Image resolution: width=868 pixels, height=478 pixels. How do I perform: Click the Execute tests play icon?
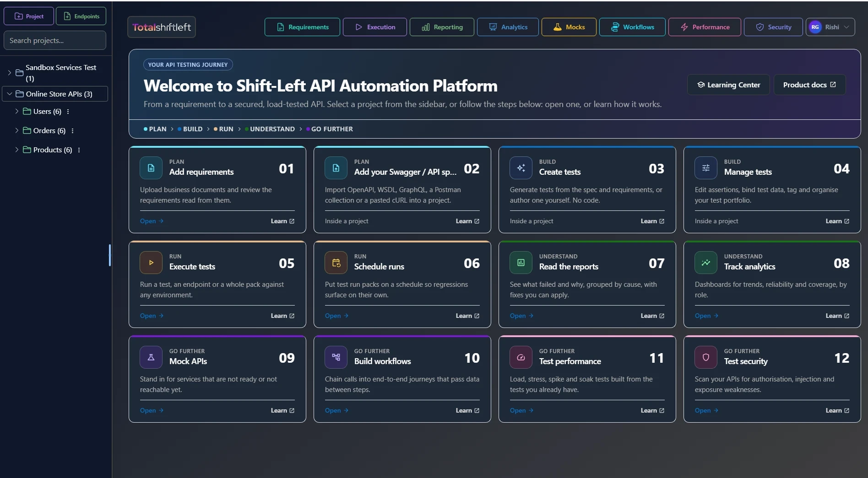151,263
